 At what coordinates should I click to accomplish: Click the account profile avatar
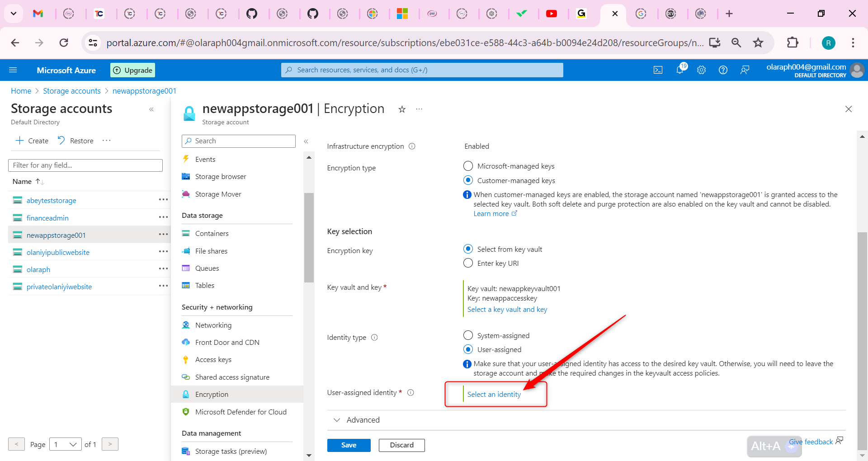click(x=857, y=70)
